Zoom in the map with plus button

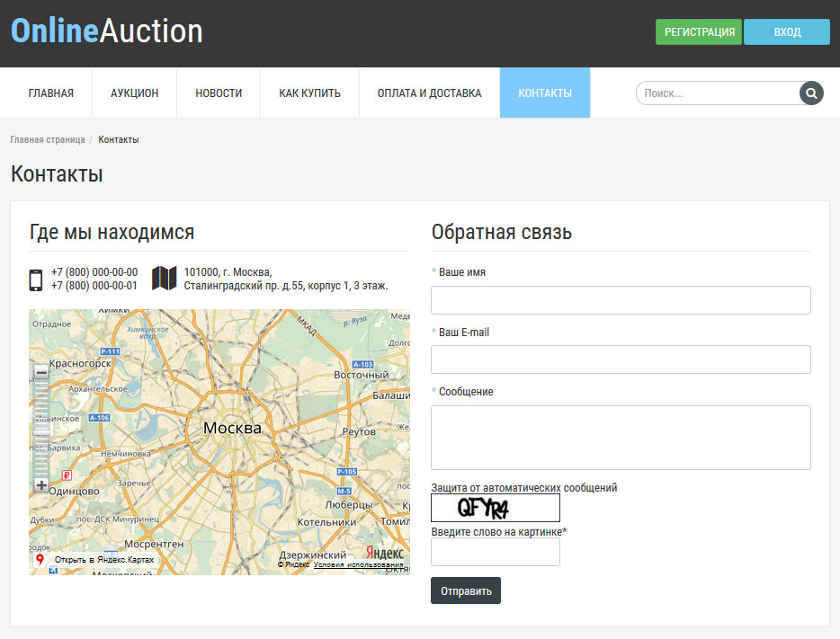[x=41, y=485]
